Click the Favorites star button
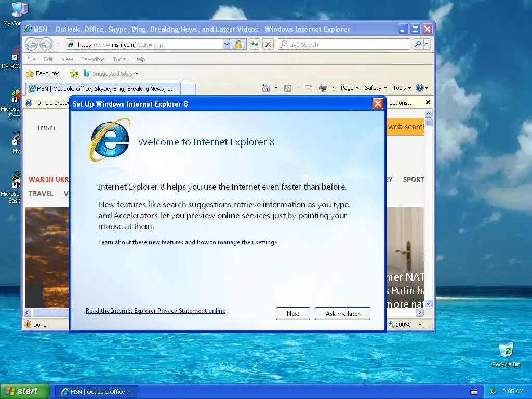The width and height of the screenshot is (532, 399). 43,74
